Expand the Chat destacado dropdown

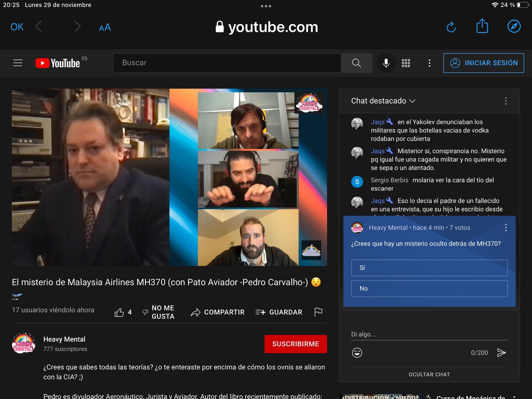[383, 101]
